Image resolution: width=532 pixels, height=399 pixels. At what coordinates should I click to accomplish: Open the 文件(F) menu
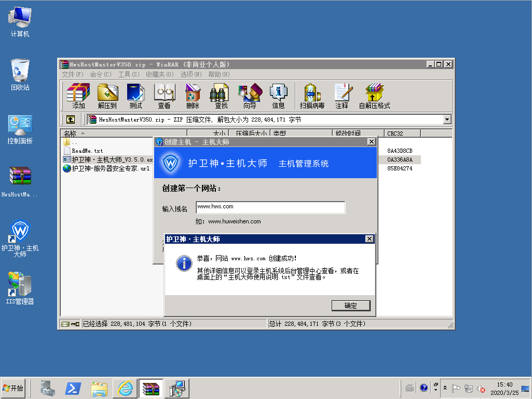[x=73, y=74]
